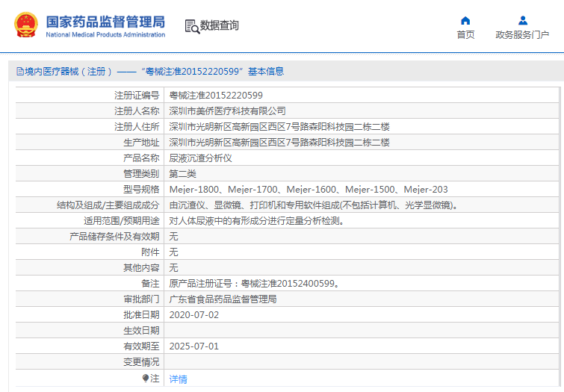Viewport: 564px width, 392px height.
Task: Click the document icon before 境内医疗器械
Action: click(20, 71)
